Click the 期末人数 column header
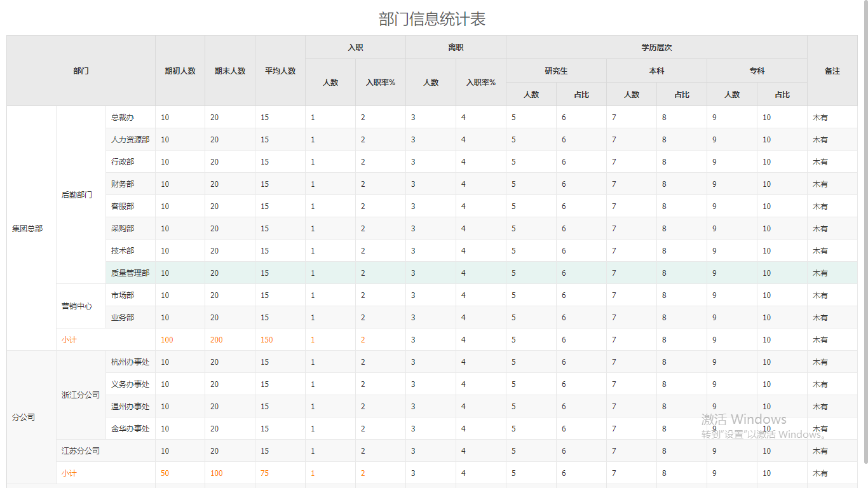This screenshot has height=488, width=868. click(x=230, y=71)
